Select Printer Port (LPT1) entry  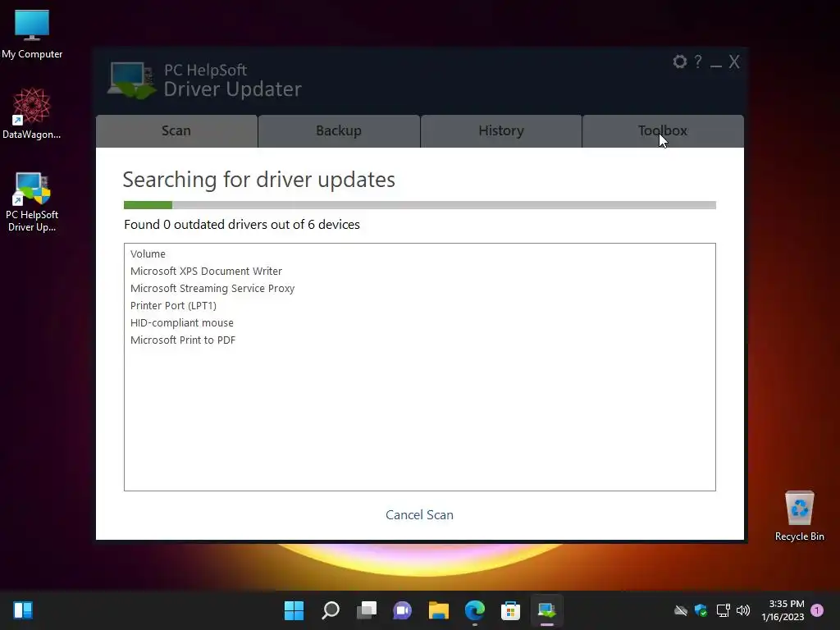(174, 305)
